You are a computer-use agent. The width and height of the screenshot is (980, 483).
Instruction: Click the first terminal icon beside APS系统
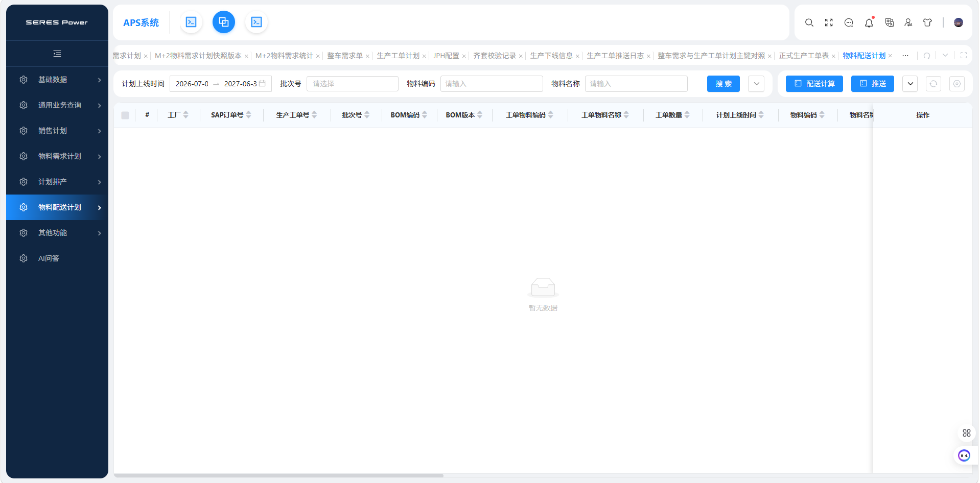[191, 22]
